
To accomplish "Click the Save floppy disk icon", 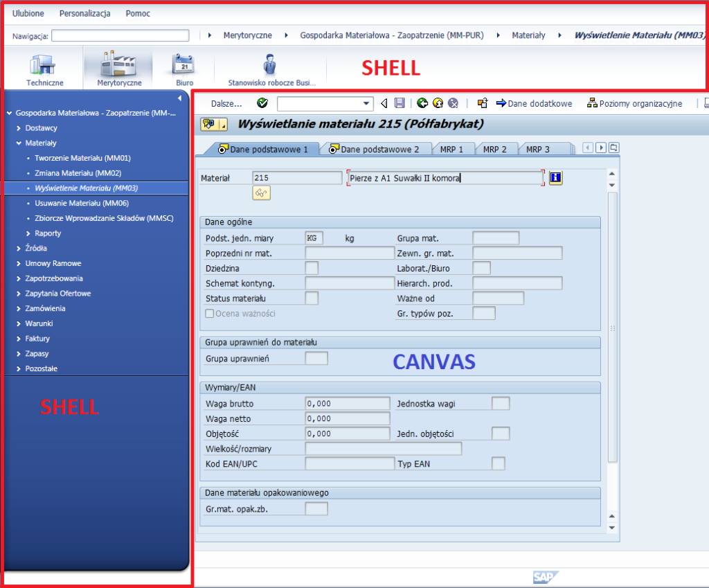I will click(400, 103).
